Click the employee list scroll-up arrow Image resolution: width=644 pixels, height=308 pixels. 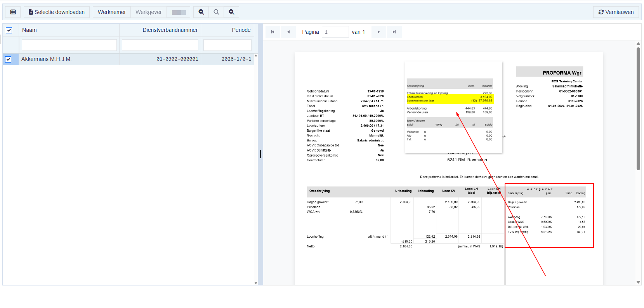(x=256, y=56)
